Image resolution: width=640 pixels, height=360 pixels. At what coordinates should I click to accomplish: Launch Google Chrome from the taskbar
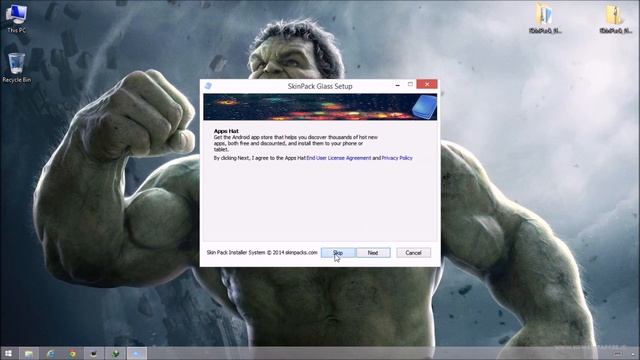point(73,353)
